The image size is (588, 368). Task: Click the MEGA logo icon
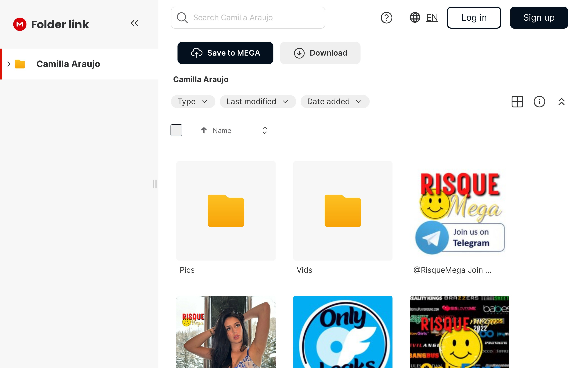pos(20,24)
